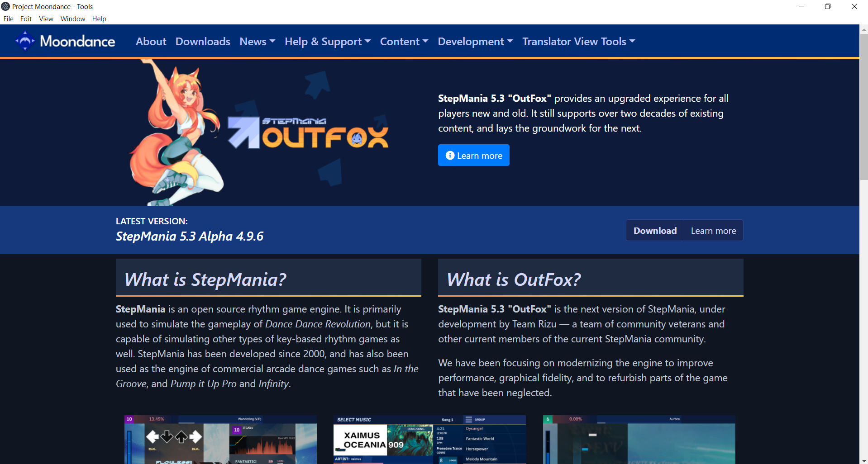
Task: Open the Help & Support dropdown menu
Action: 327,42
